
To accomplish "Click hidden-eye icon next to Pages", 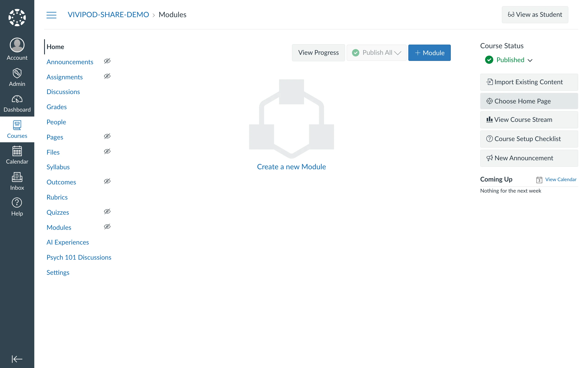I will tap(107, 136).
